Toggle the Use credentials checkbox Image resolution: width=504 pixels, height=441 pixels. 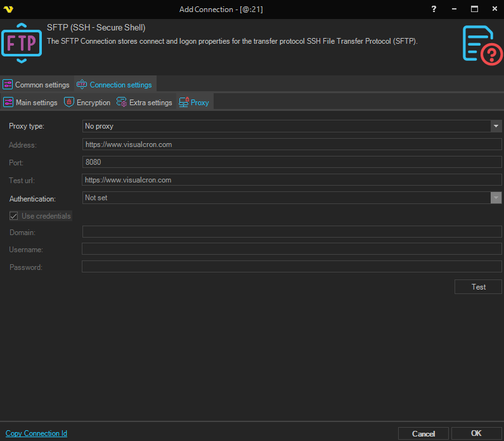coord(14,216)
